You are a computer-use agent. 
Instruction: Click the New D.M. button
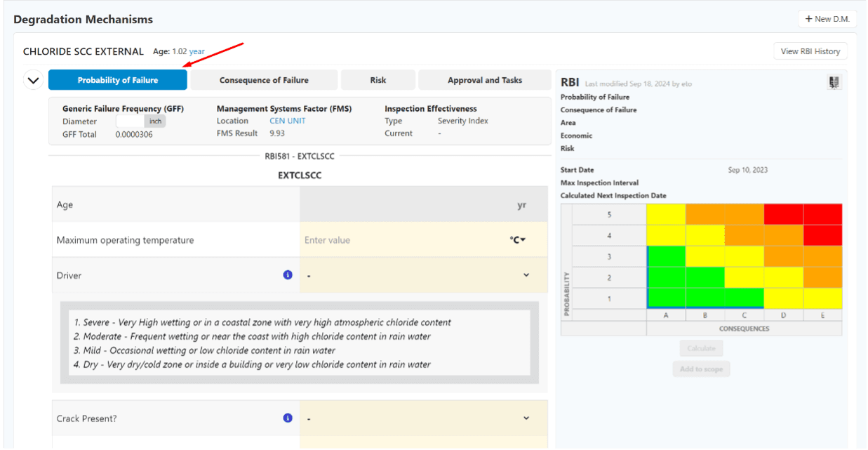click(827, 19)
